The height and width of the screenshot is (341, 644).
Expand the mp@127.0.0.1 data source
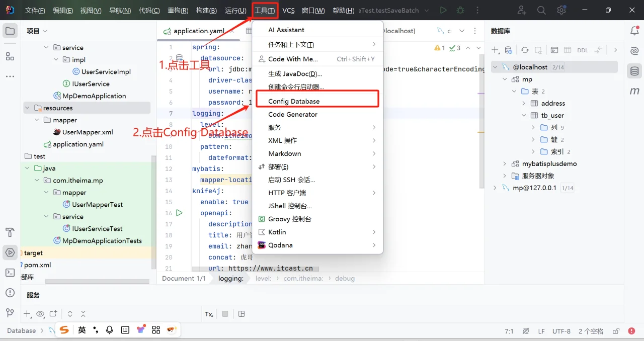tap(495, 188)
